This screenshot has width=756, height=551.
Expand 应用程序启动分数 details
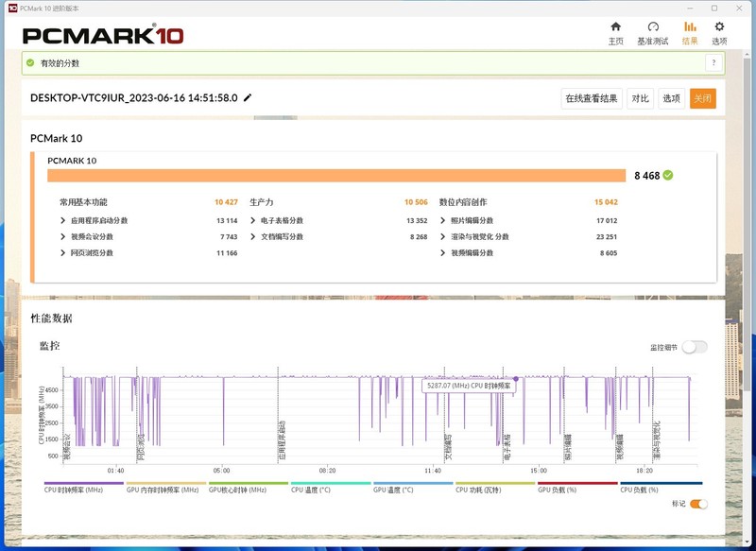pyautogui.click(x=63, y=220)
